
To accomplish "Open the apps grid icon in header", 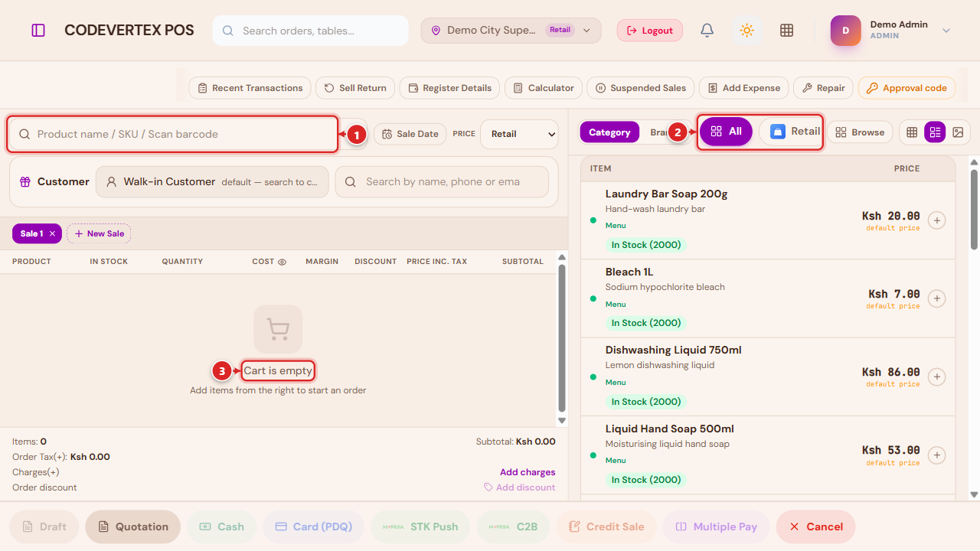I will [786, 31].
